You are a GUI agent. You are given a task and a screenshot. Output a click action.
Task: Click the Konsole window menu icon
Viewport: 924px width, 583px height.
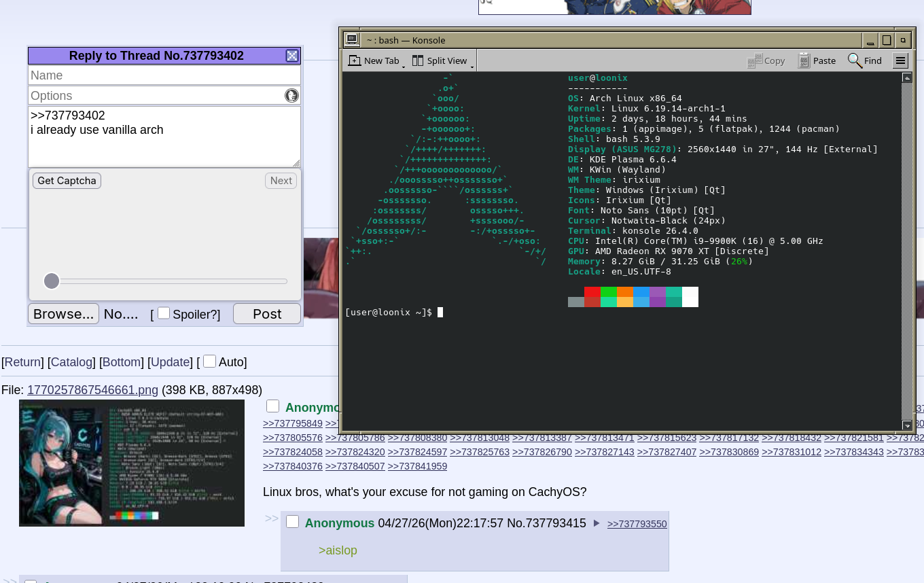(351, 39)
